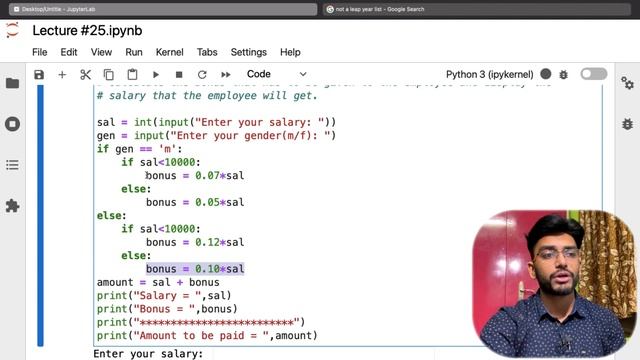Interrupt the kernel with the stop icon
The width and height of the screenshot is (640, 360).
pyautogui.click(x=179, y=75)
